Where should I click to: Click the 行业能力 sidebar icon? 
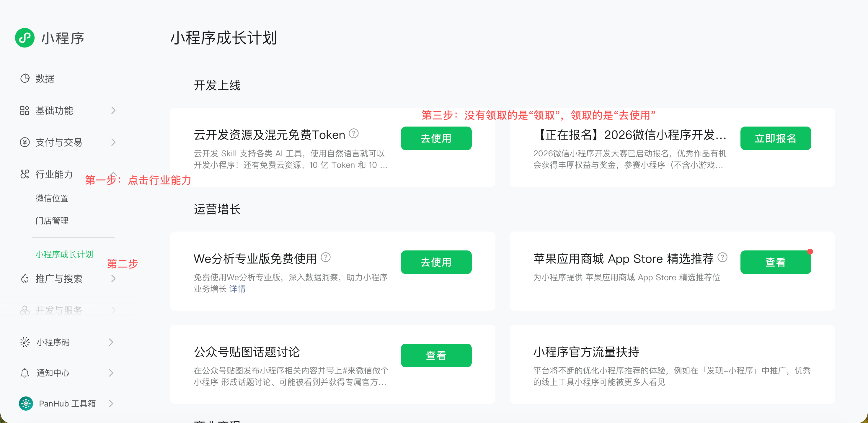[25, 174]
